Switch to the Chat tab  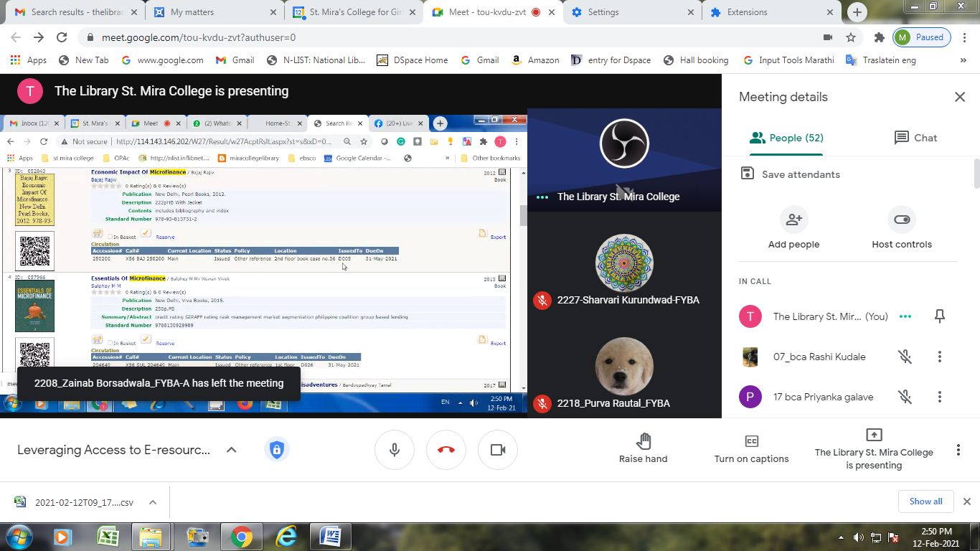pyautogui.click(x=915, y=138)
